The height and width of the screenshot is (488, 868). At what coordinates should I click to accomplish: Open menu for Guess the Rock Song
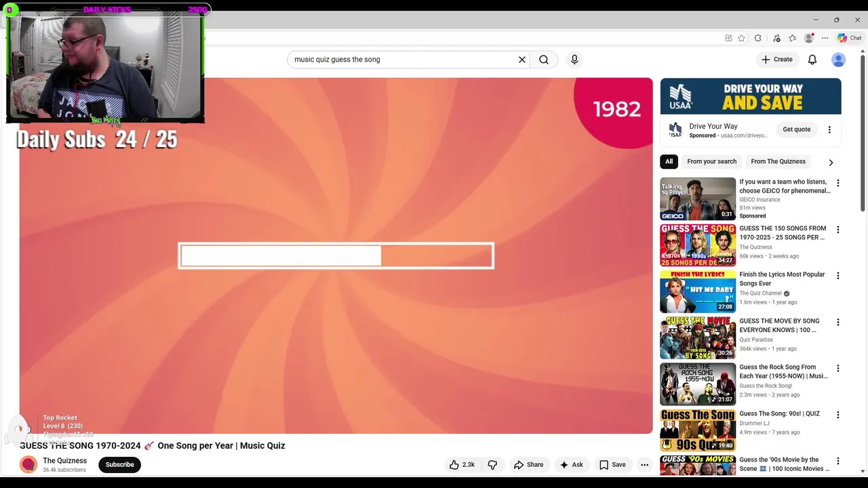point(838,369)
